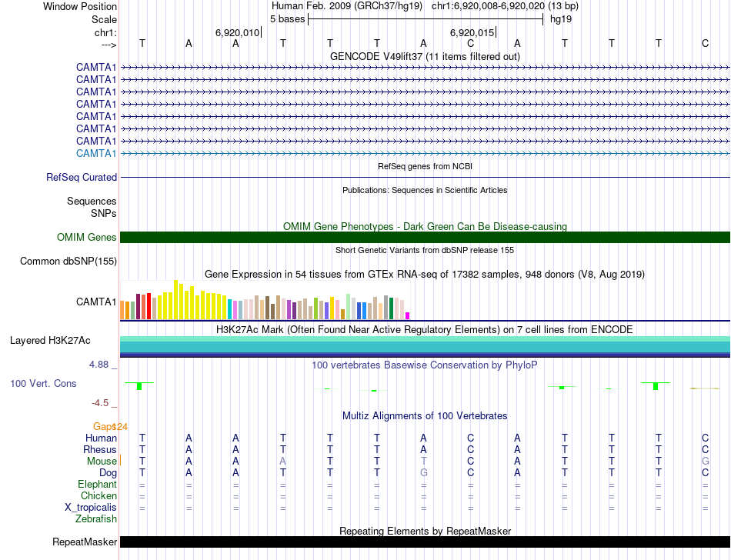Click the RefSeq Curated track label

[x=81, y=177]
